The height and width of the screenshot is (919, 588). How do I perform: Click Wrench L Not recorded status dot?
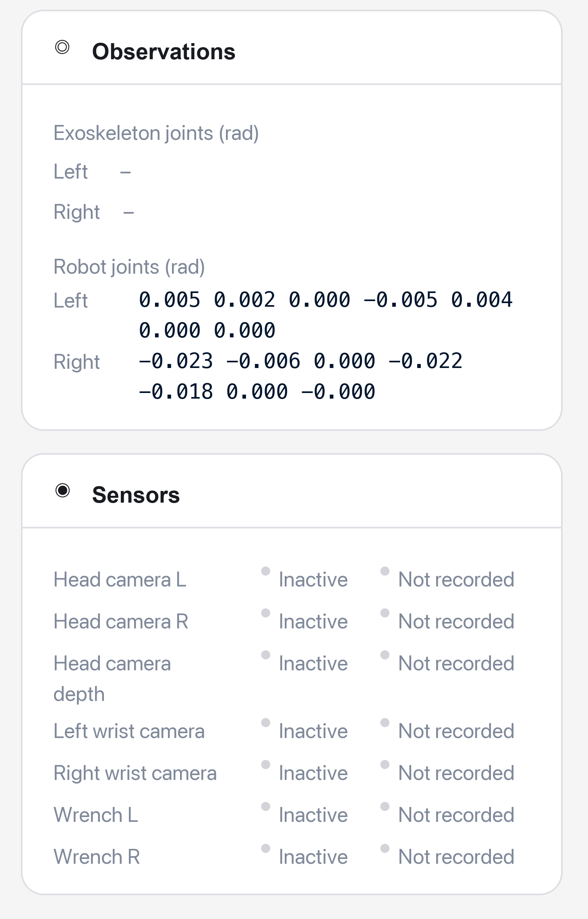pos(385,806)
